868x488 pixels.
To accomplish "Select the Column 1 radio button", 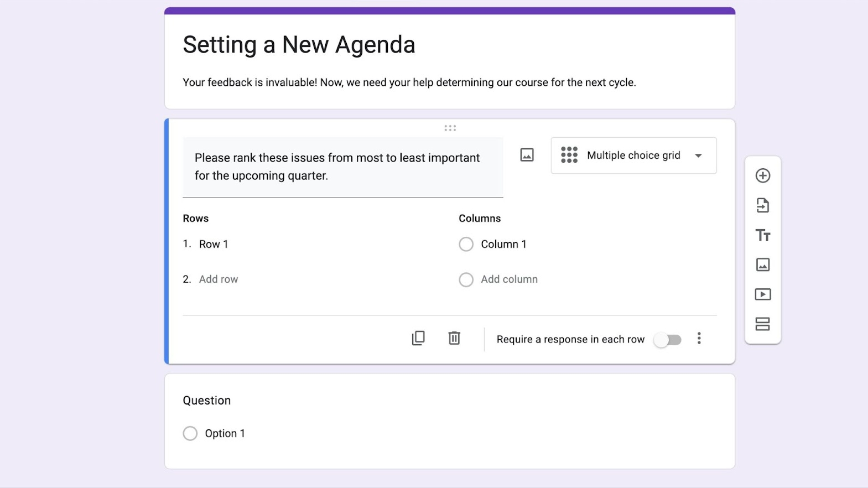I will point(466,245).
